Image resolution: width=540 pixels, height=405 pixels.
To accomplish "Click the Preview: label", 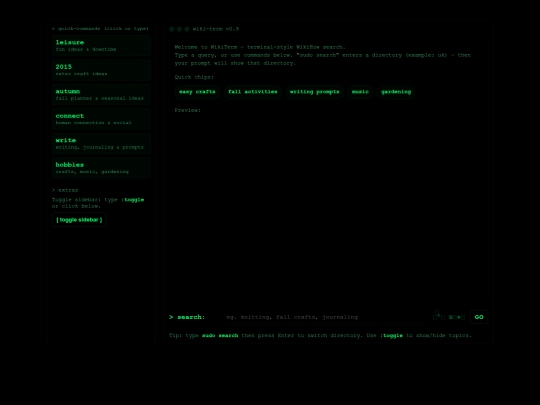I will (x=187, y=110).
